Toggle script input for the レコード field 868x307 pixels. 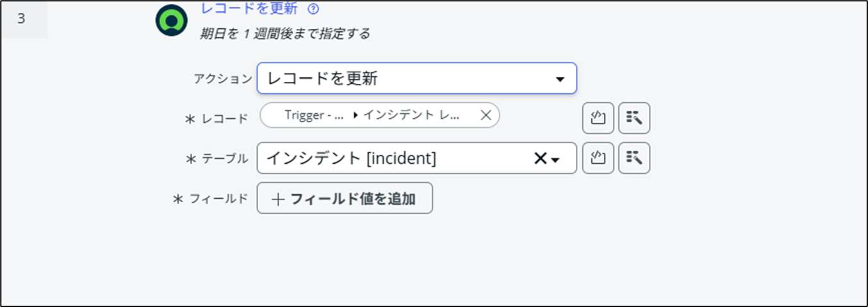(x=598, y=118)
